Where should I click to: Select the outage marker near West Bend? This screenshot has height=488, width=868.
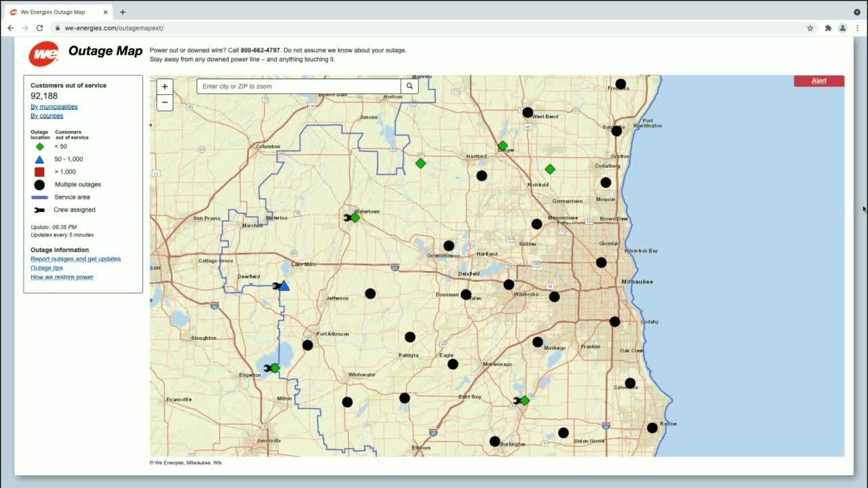[528, 113]
